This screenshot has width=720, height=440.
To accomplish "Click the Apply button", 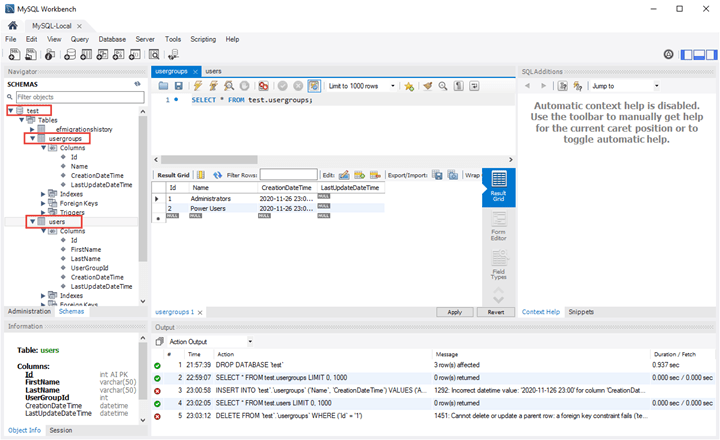I will coord(455,312).
